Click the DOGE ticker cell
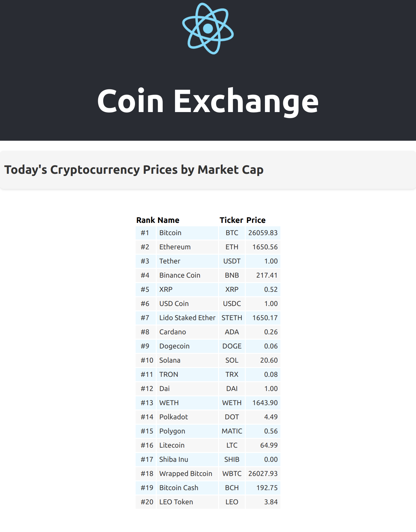 [x=232, y=346]
